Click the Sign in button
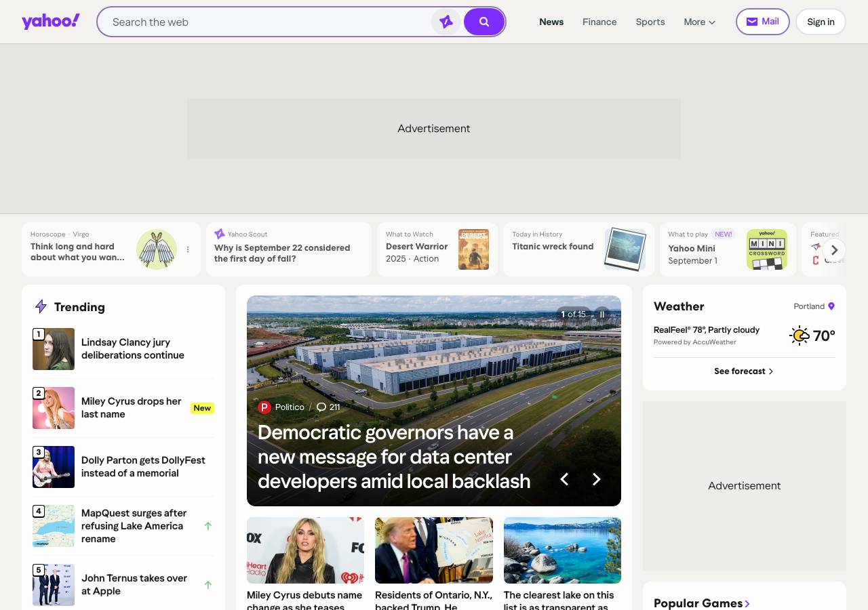The image size is (868, 610). coord(821,22)
